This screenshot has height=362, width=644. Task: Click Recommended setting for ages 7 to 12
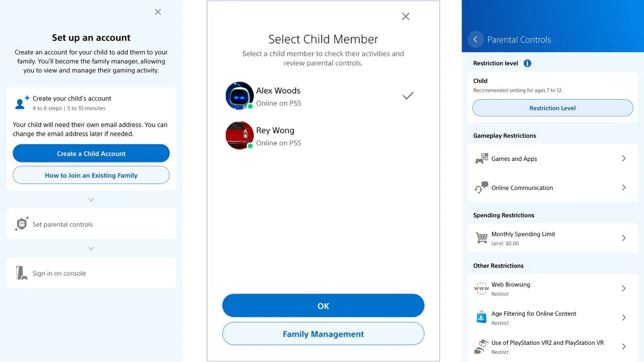coord(518,91)
